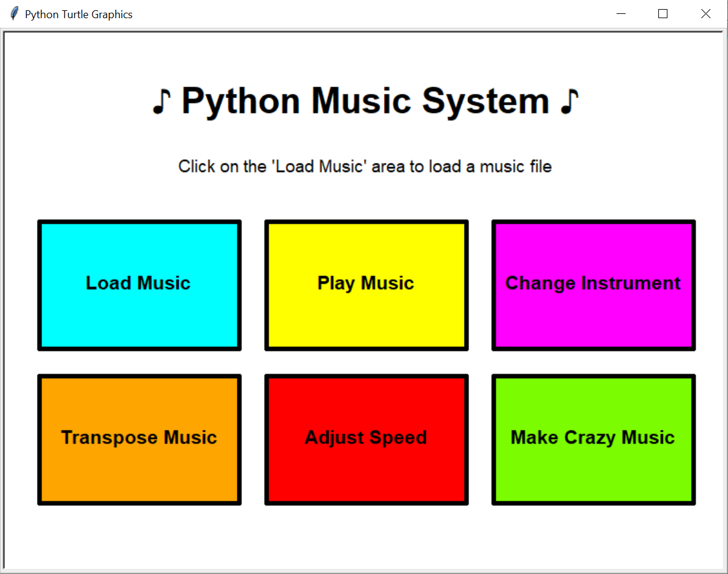Choose the red Adjust Speed box
728x574 pixels.
click(366, 440)
